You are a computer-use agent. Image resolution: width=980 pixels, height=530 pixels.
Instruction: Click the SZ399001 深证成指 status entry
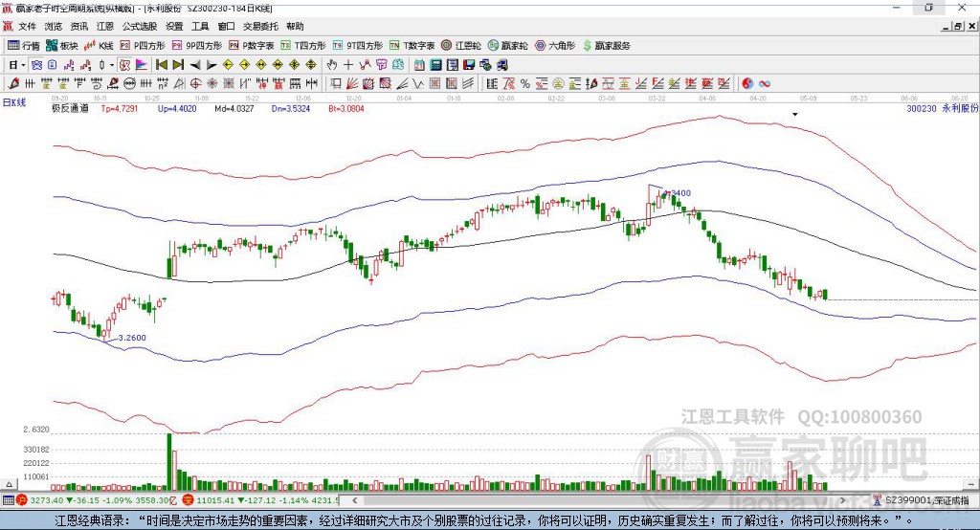point(926,500)
